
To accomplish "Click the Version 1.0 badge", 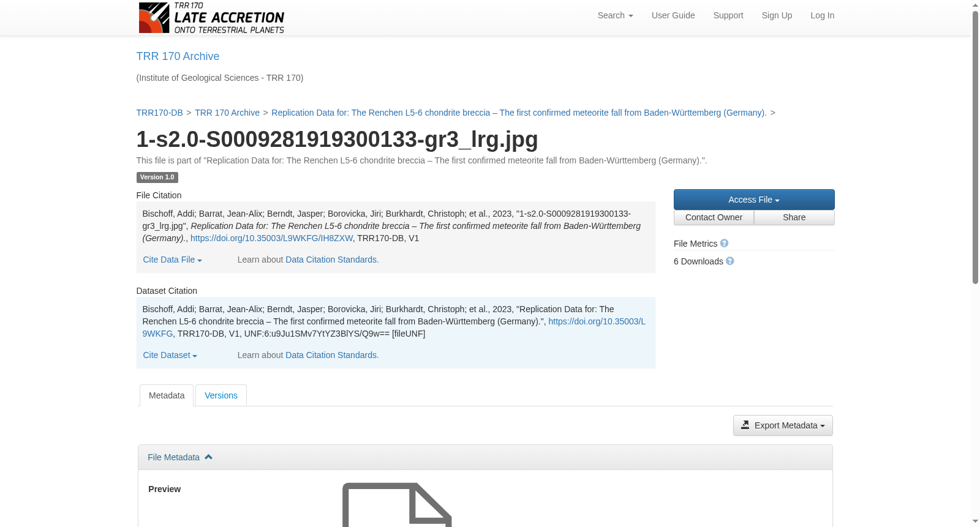I will (x=157, y=178).
